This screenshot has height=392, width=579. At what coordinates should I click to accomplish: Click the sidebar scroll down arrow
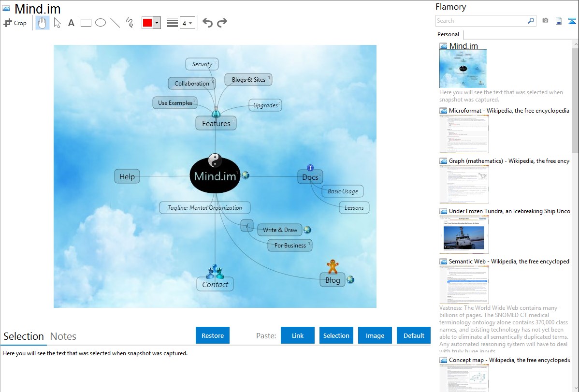coord(575,388)
